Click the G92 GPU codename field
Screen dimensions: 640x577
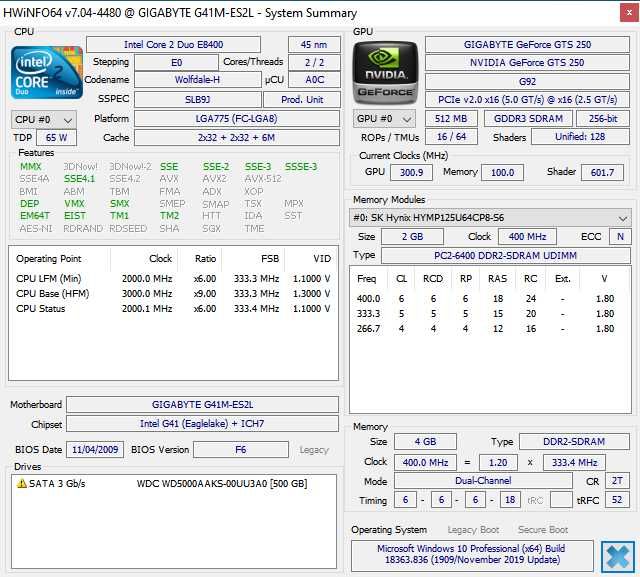527,81
